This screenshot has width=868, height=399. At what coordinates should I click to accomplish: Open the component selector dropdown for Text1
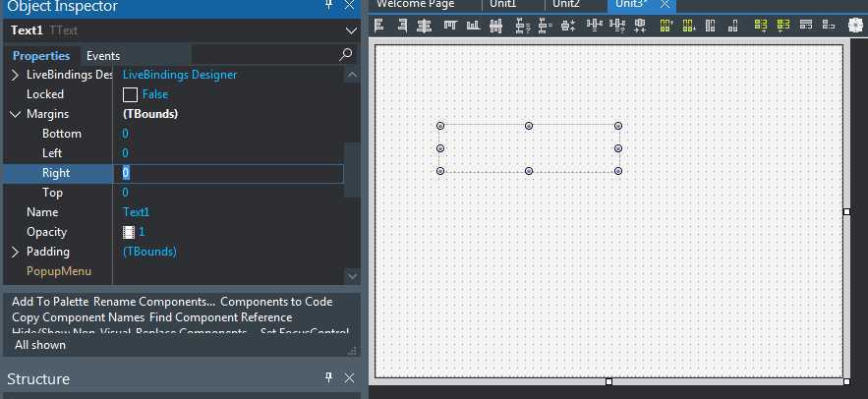(x=351, y=31)
